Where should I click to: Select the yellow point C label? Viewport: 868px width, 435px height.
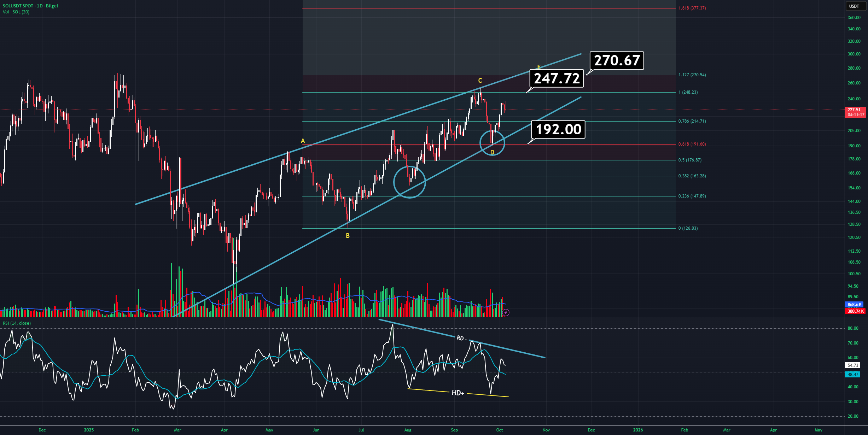tap(480, 81)
